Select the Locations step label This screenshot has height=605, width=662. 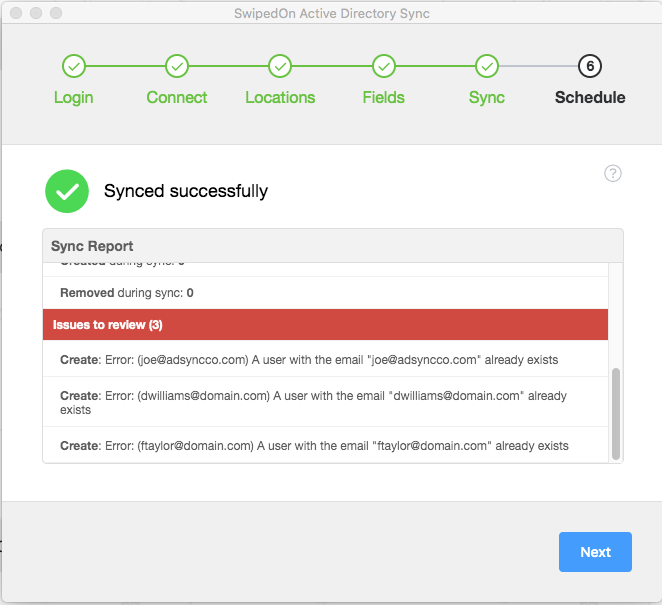pos(280,98)
